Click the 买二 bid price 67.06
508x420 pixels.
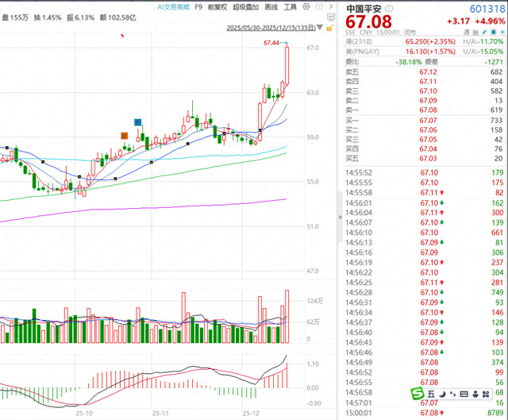(428, 129)
